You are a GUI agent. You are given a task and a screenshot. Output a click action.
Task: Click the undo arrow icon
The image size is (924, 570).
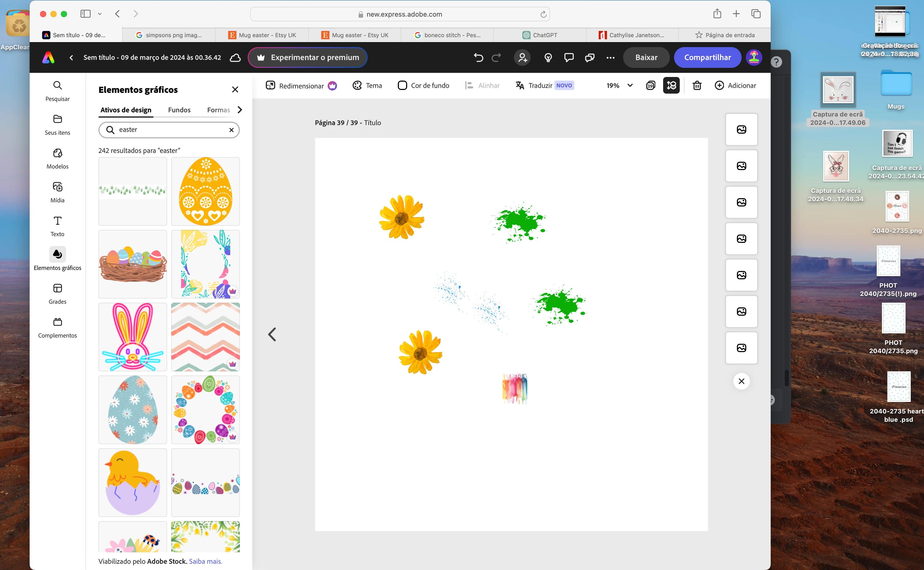coord(478,58)
